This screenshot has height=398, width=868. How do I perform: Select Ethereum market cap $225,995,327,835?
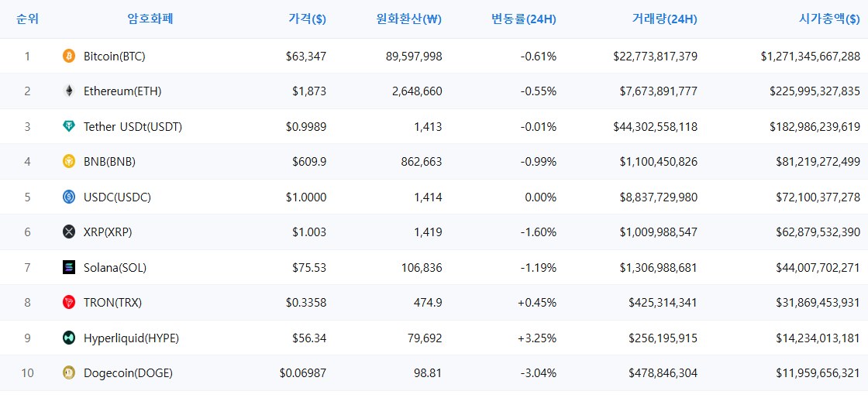click(x=815, y=91)
